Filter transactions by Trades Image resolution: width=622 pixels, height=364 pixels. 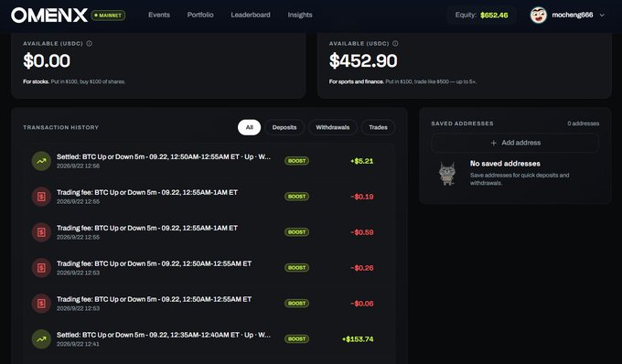coord(378,127)
